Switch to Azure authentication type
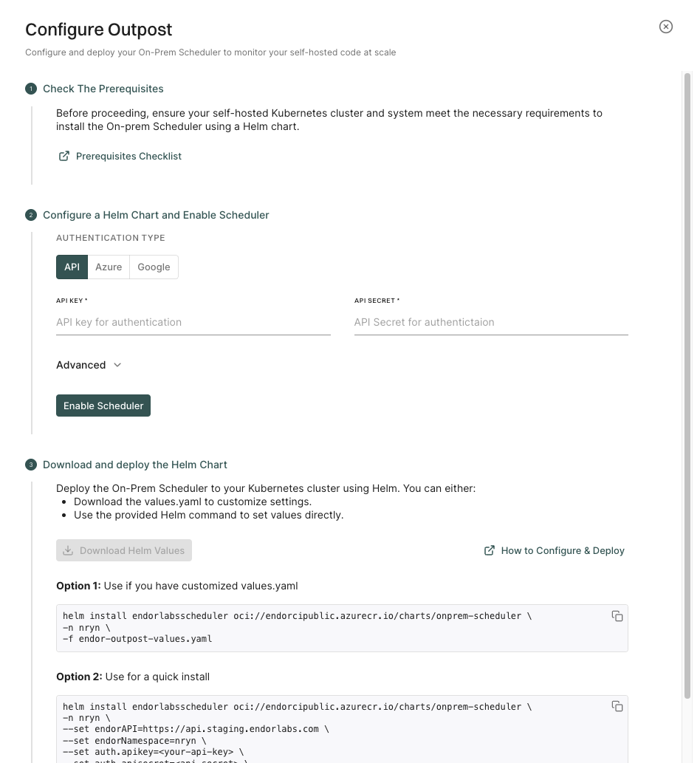The width and height of the screenshot is (700, 763). coord(109,267)
